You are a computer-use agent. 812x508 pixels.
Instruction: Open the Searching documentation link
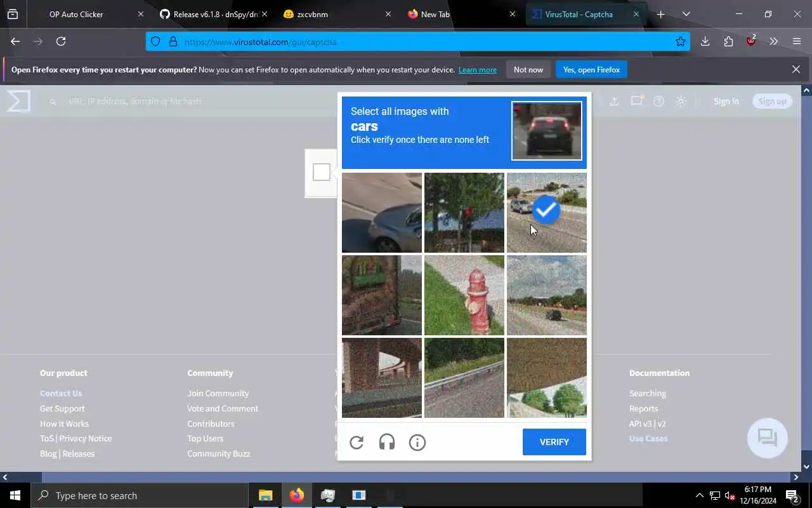pyautogui.click(x=648, y=393)
